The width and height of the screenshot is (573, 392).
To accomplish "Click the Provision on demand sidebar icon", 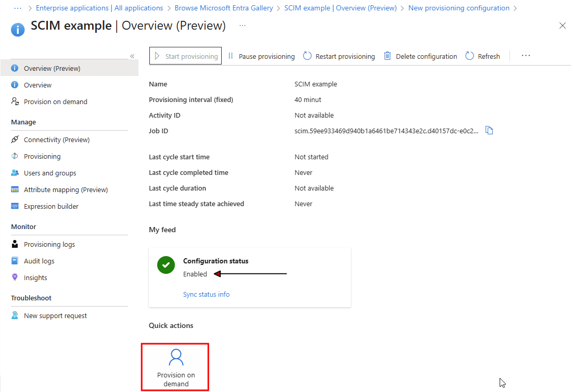I will tap(15, 102).
